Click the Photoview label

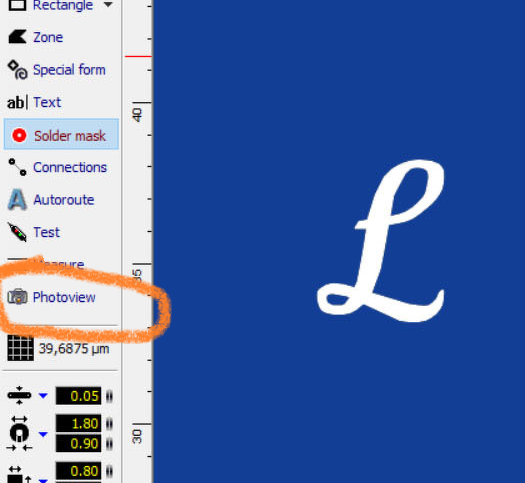tap(64, 297)
